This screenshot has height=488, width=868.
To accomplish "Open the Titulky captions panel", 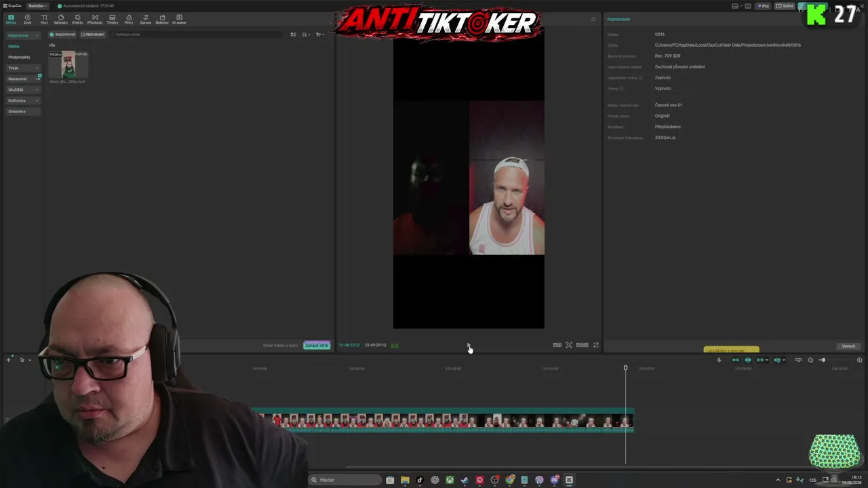I will click(112, 19).
